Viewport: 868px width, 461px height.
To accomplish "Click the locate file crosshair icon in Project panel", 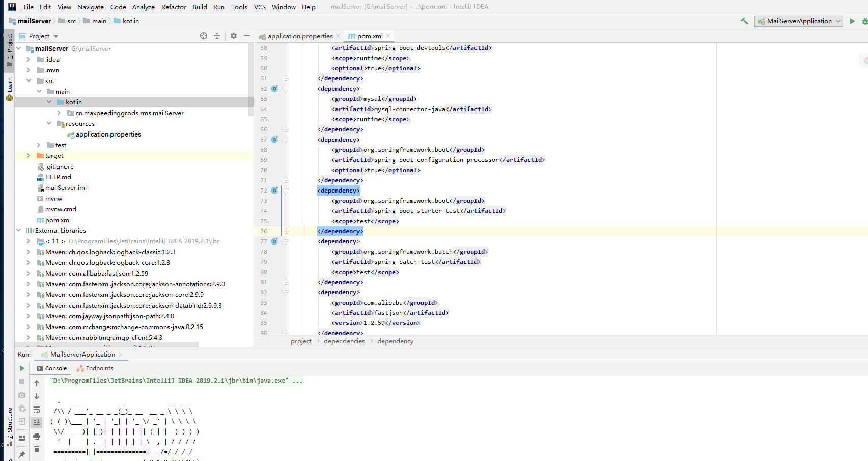I will click(x=204, y=36).
